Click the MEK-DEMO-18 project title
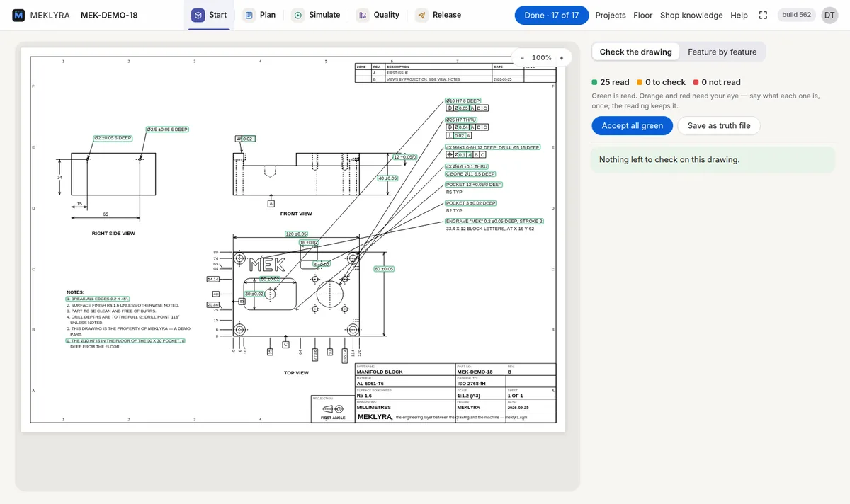 109,15
